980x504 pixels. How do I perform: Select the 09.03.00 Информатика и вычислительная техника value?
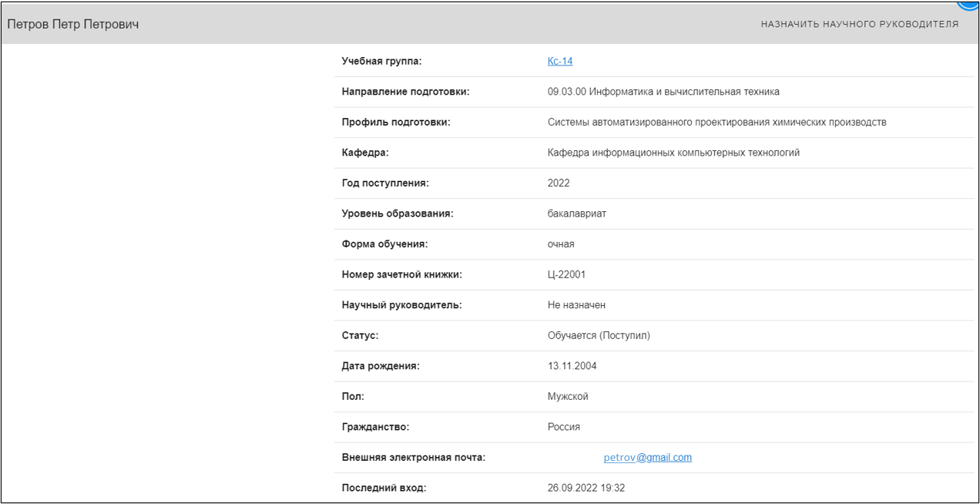pyautogui.click(x=663, y=92)
